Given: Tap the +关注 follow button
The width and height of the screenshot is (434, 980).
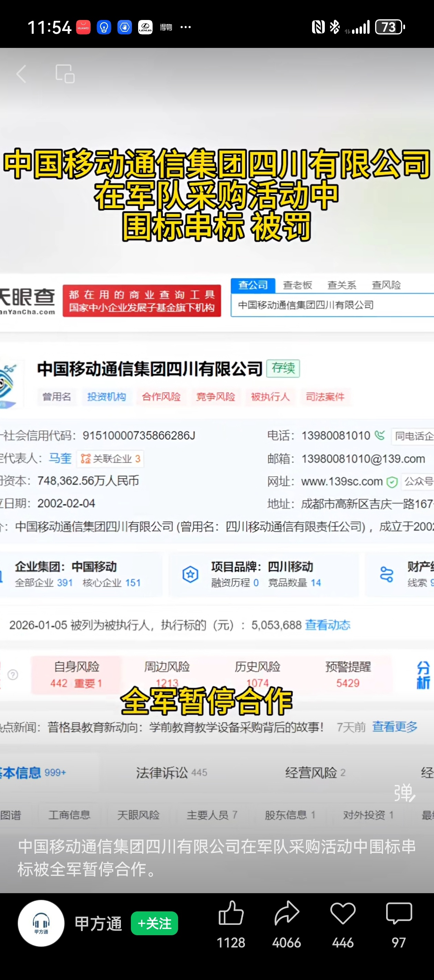Looking at the screenshot, I should tap(154, 923).
